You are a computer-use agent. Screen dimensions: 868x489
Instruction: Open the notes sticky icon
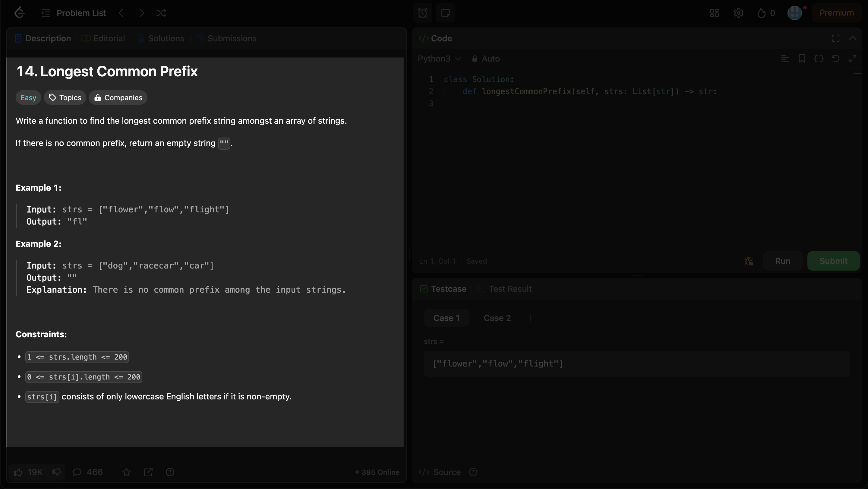[x=445, y=13]
